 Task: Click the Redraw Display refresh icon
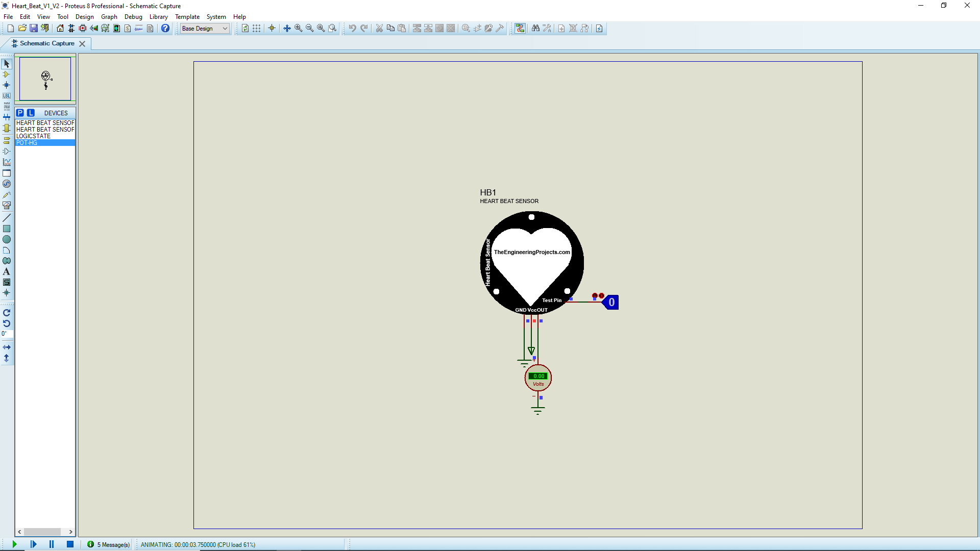pyautogui.click(x=245, y=28)
